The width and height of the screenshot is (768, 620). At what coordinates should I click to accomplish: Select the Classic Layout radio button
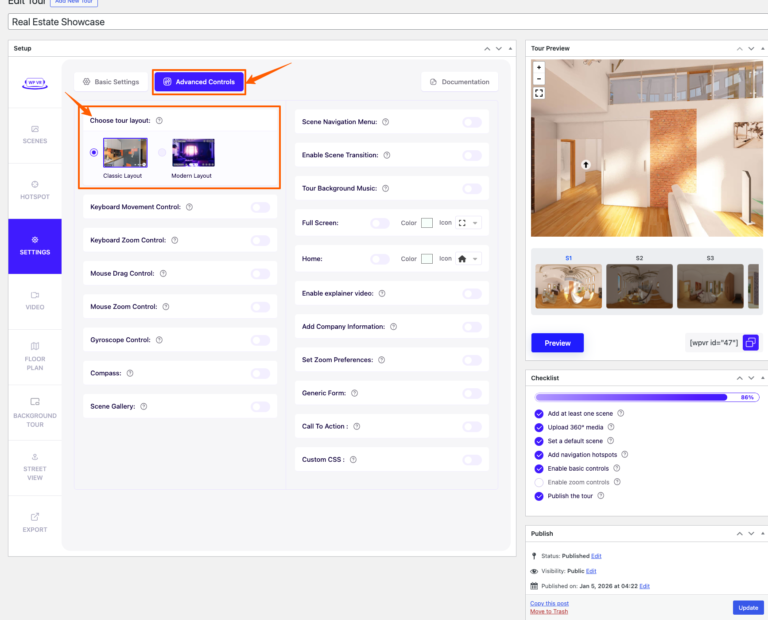pos(94,152)
